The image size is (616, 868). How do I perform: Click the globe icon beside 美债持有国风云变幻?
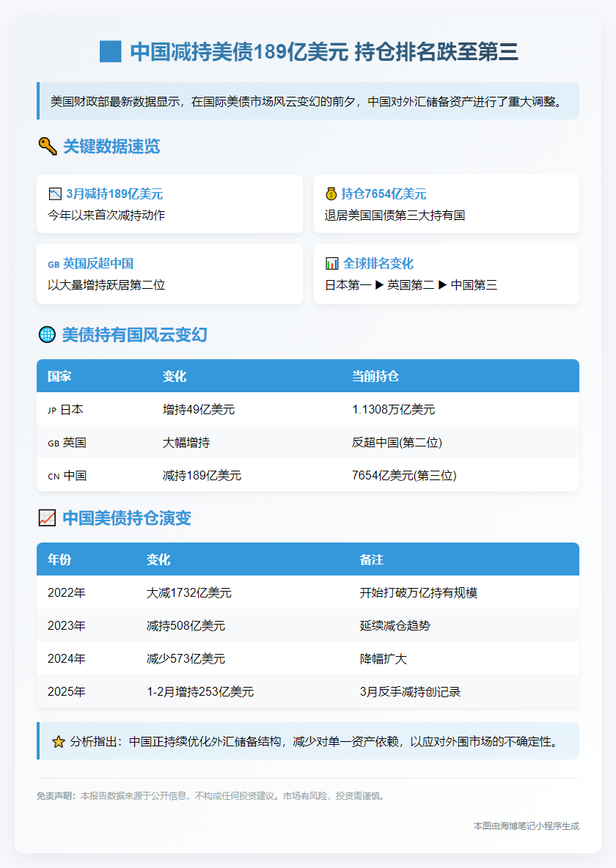point(47,334)
